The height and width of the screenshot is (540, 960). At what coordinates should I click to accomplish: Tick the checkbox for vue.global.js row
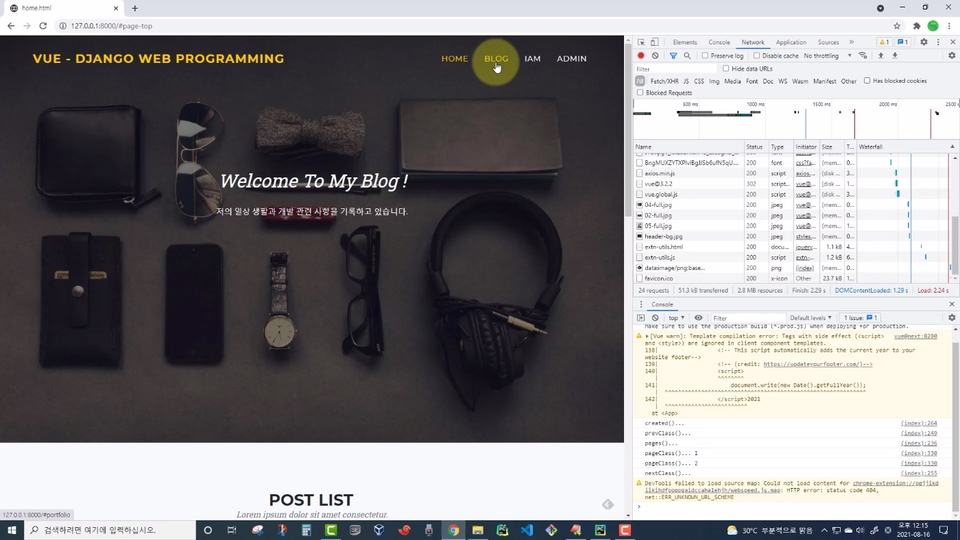640,194
